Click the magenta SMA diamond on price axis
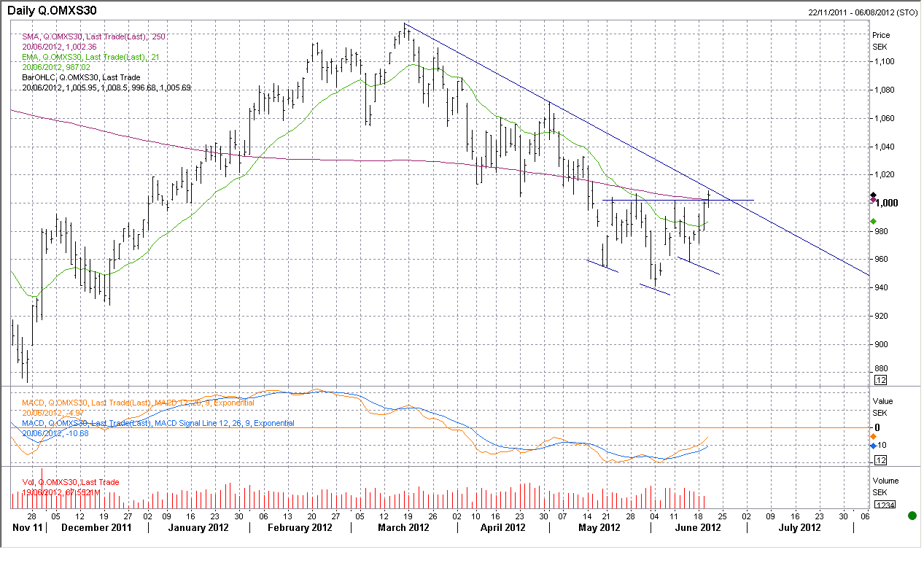Screen dimensions: 924x582 pyautogui.click(x=874, y=200)
